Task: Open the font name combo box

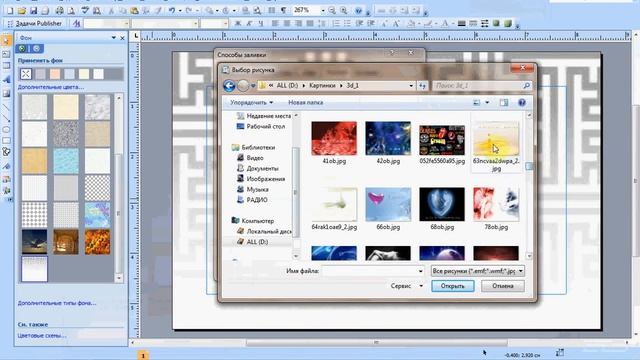Action: click(x=165, y=24)
